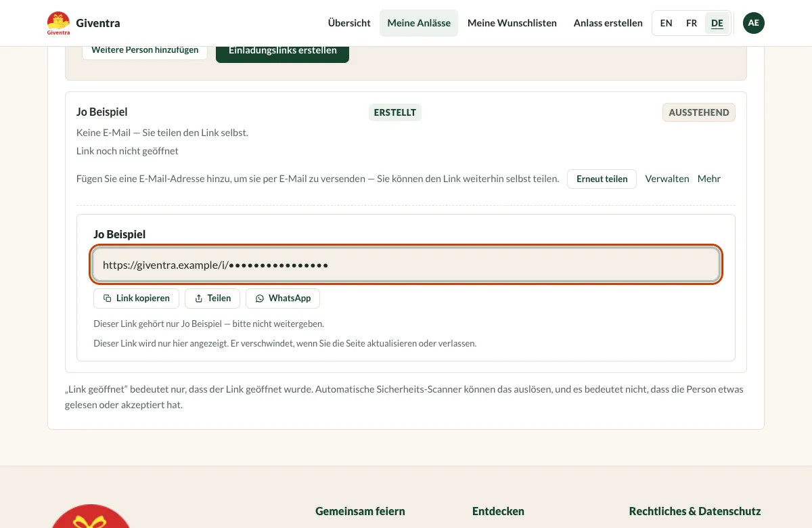Screen dimensions: 812x528
Task: Click the Jo Beispiel heading above link field
Action: click(x=119, y=234)
